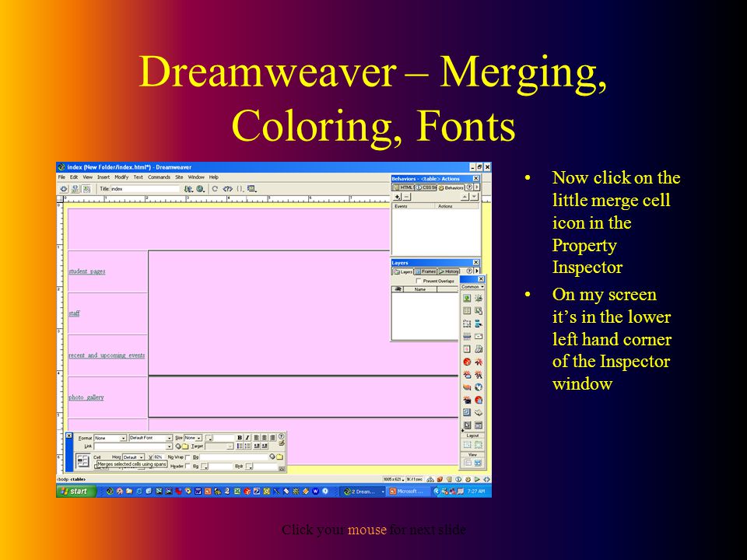Click the Show Design View toolbar icon

click(86, 189)
